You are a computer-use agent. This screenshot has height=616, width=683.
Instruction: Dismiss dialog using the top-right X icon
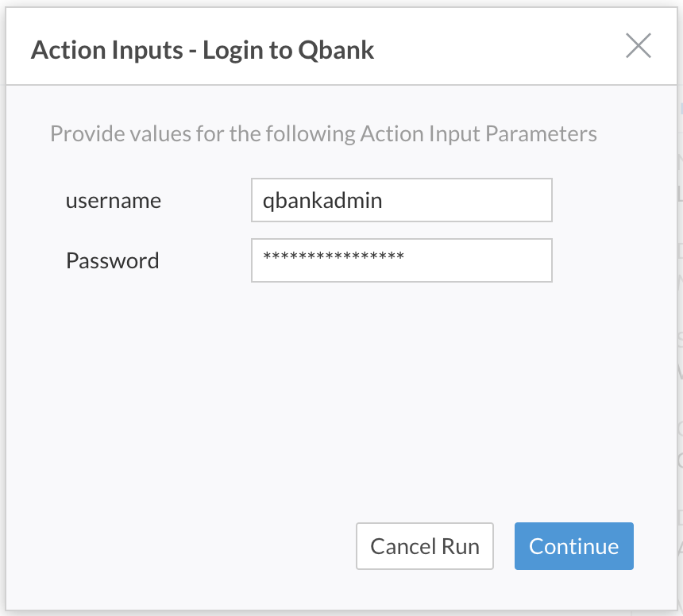click(639, 45)
